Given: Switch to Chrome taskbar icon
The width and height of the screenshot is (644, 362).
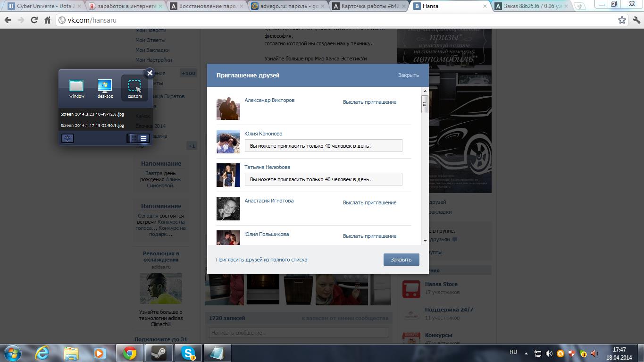Looking at the screenshot, I should tap(129, 353).
